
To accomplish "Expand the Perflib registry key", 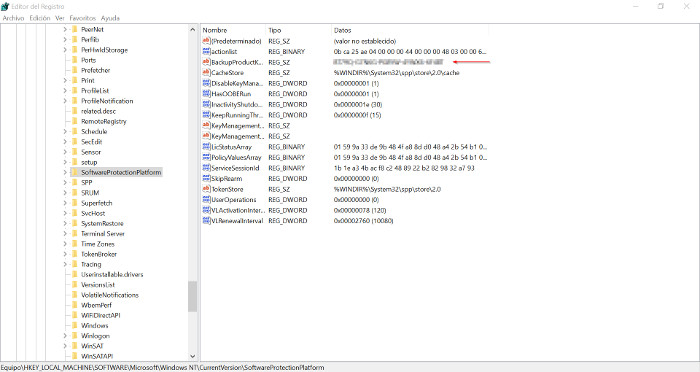I will coord(65,39).
